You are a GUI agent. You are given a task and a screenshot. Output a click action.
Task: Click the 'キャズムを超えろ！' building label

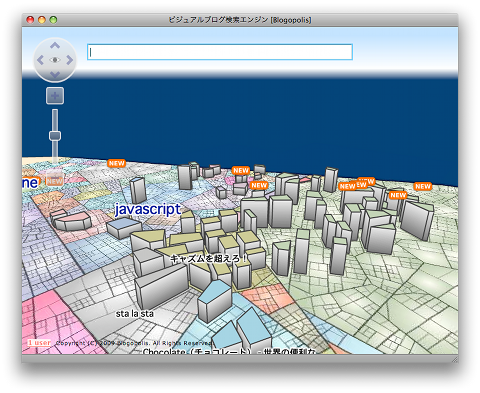coord(209,259)
